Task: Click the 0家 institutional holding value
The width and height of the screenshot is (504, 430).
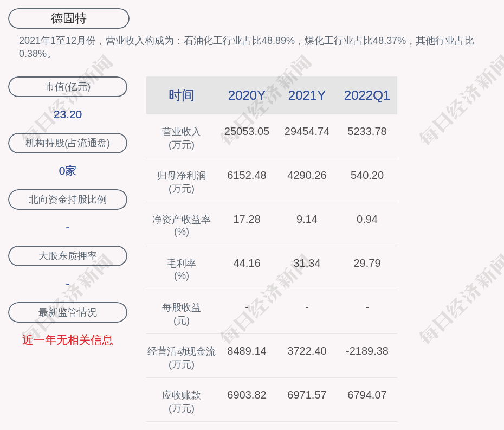Action: 68,171
